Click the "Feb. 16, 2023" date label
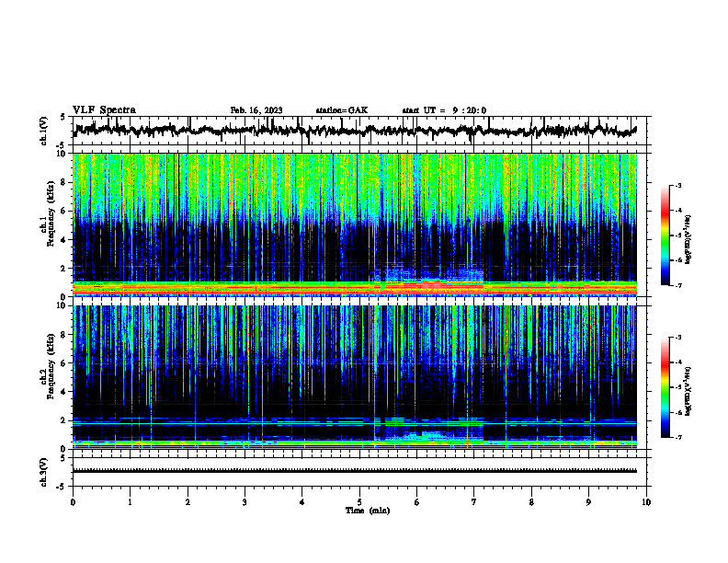 (256, 110)
